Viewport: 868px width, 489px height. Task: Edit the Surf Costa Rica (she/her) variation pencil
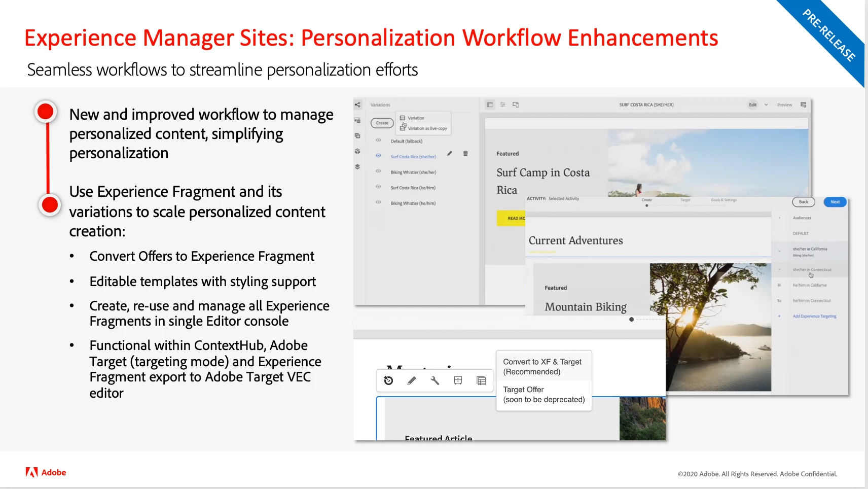449,153
